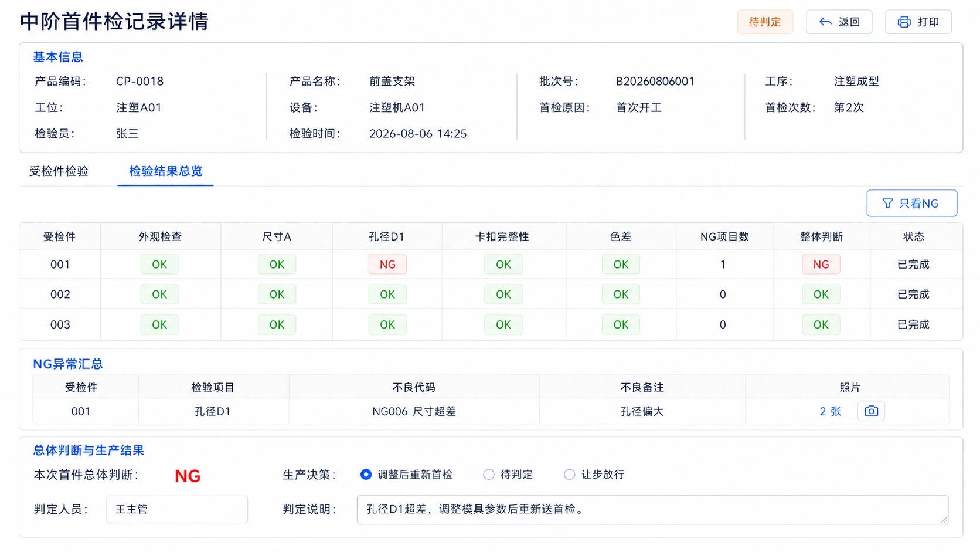Click 孔径偏大 defect remark cell

point(642,412)
